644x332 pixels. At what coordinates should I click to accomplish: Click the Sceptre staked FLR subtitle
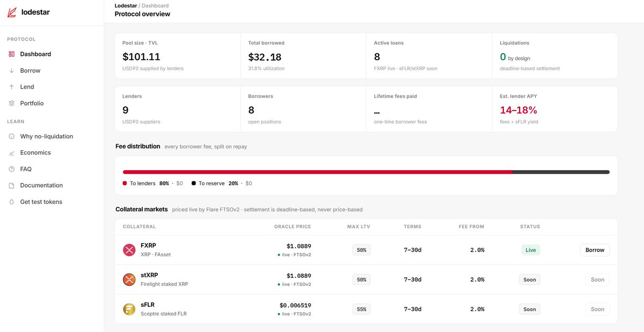click(163, 314)
